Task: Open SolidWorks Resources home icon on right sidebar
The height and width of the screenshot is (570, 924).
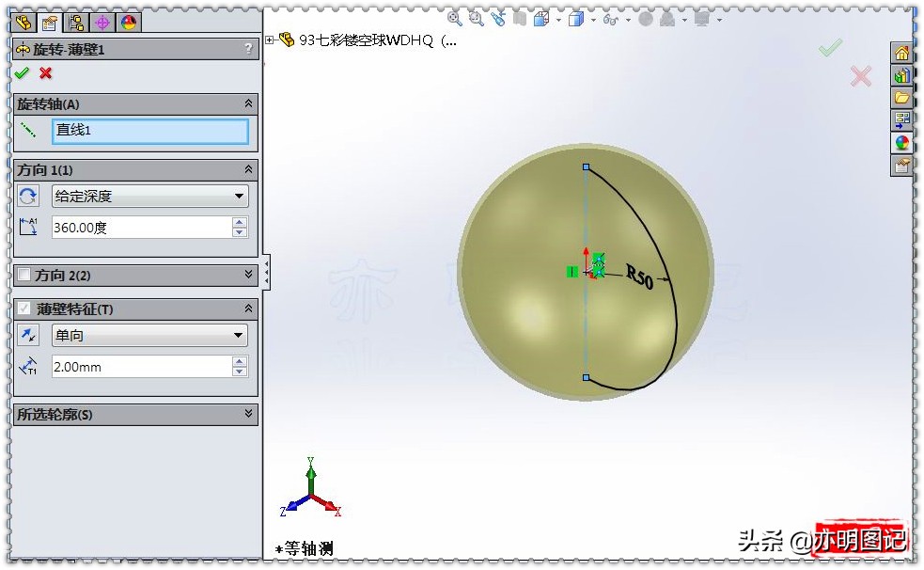Action: (x=901, y=53)
